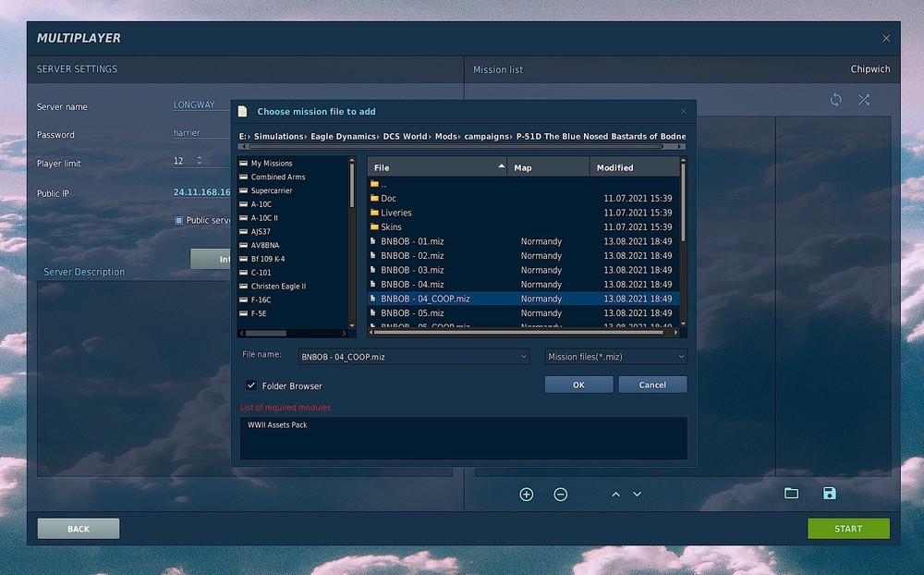Click Eagle Dynamics in path breadcrumb

coord(343,136)
